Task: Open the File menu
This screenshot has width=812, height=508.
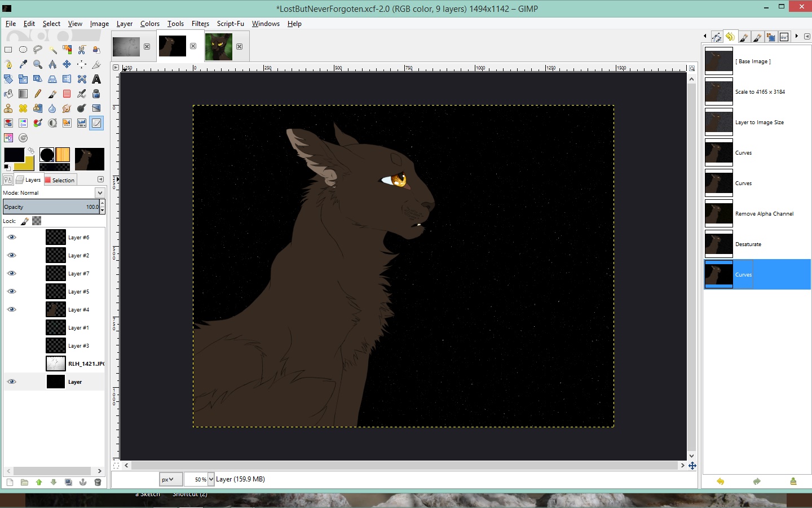Action: [11, 24]
